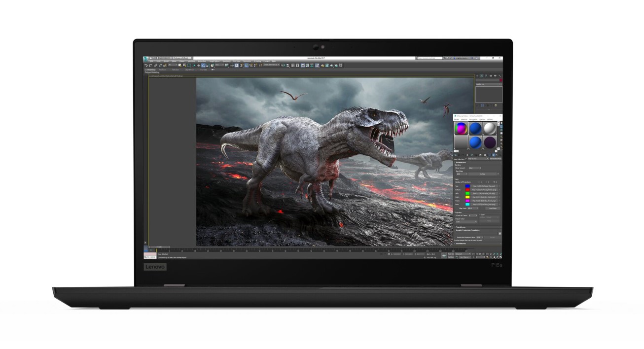Open the Customize menu
Image resolution: width=644 pixels, height=349 pixels.
coord(247,61)
